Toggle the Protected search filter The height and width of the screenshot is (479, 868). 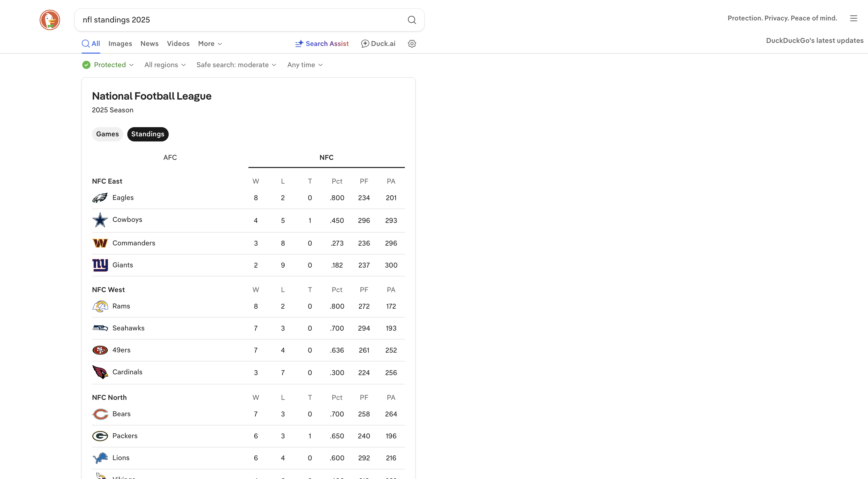click(108, 65)
